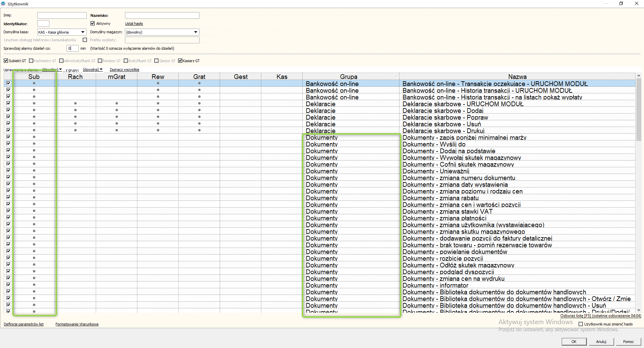This screenshot has height=348, width=644.
Task: Open the Domyślna kasa dropdown
Action: pos(83,32)
